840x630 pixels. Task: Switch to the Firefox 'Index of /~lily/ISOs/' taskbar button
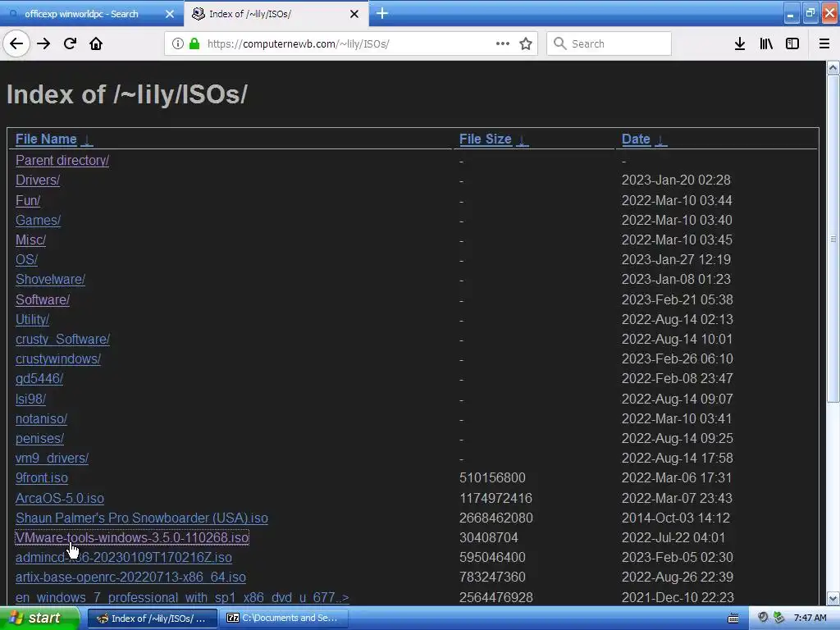pos(152,619)
